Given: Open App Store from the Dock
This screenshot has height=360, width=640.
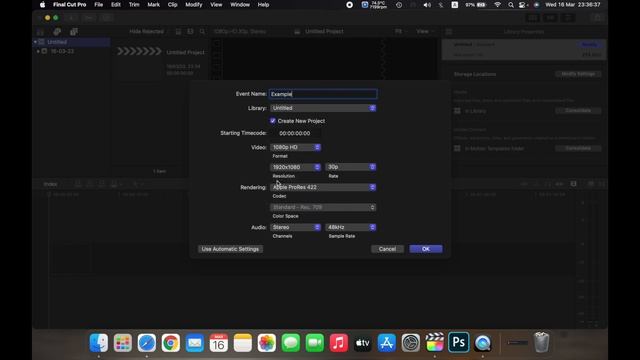Looking at the screenshot, I should [387, 342].
